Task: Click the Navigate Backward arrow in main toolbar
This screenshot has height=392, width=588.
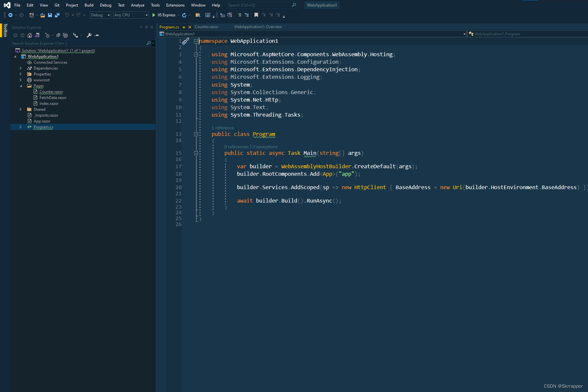Action: click(x=10, y=15)
